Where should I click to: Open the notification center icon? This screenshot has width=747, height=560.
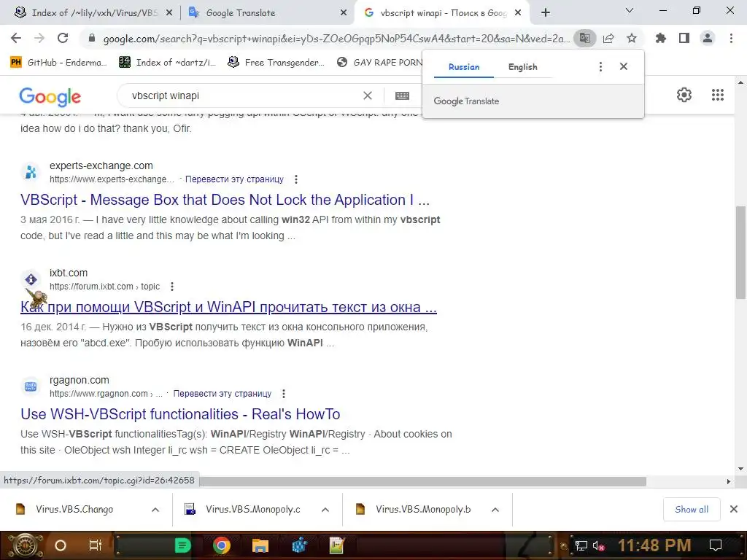[716, 545]
